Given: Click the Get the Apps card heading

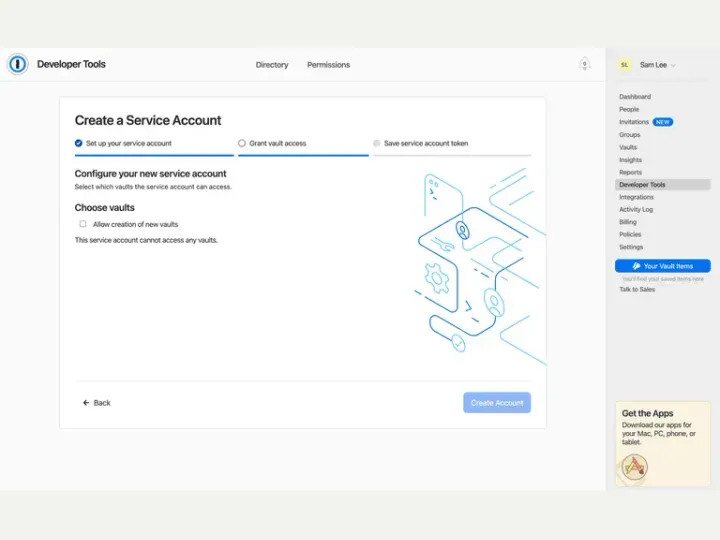Looking at the screenshot, I should coord(647,413).
